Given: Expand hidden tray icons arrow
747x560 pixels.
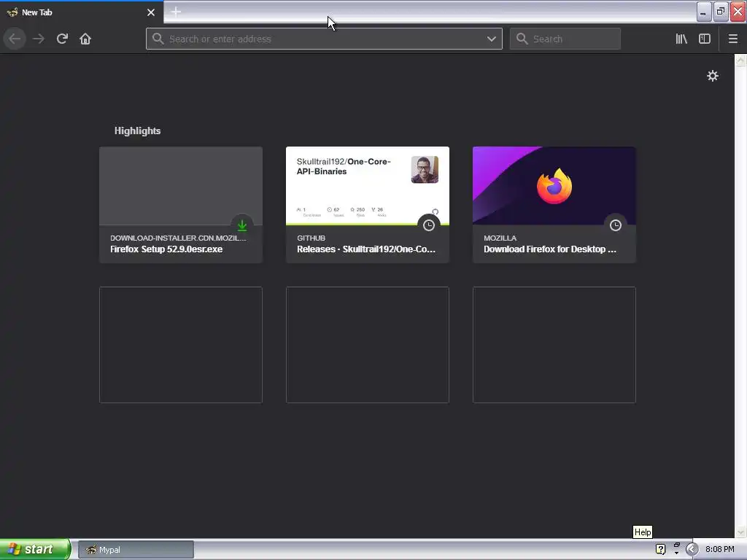Looking at the screenshot, I should 692,549.
